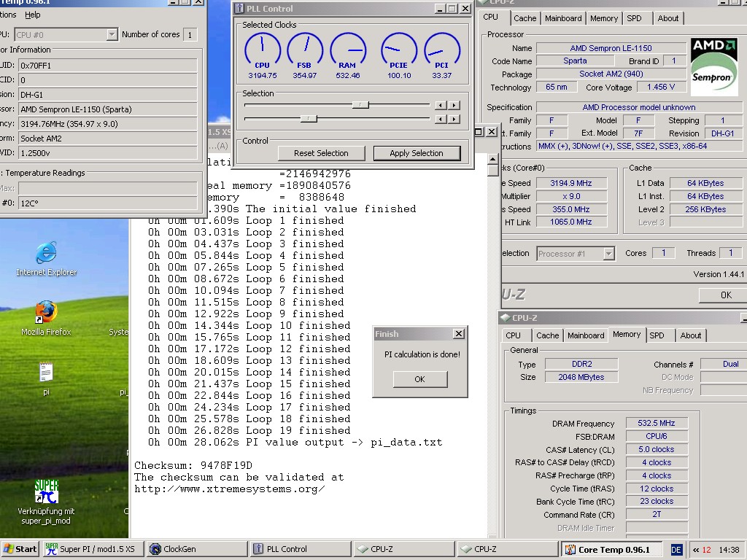The height and width of the screenshot is (560, 747).
Task: Click CAS# Latency value 5.0 clocks
Action: [657, 449]
